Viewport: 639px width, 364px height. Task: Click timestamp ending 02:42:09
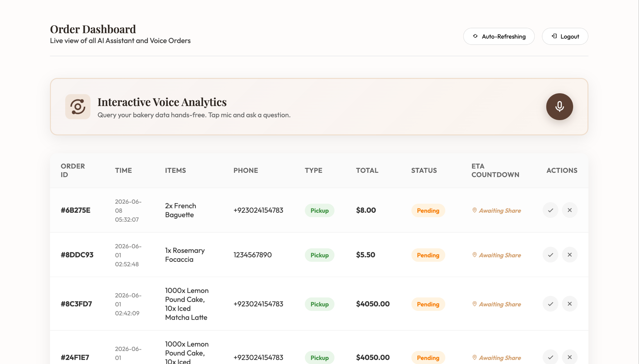tap(128, 304)
